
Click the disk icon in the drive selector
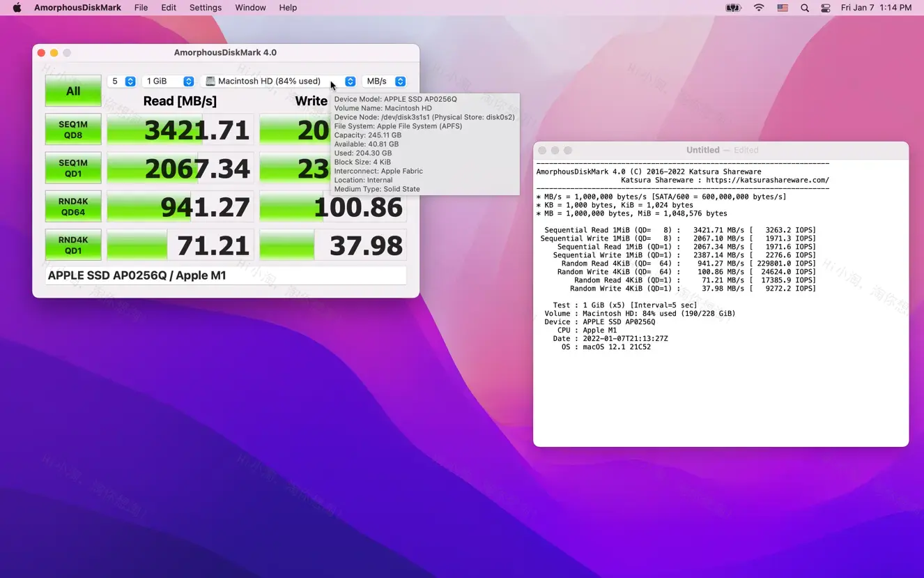[210, 81]
